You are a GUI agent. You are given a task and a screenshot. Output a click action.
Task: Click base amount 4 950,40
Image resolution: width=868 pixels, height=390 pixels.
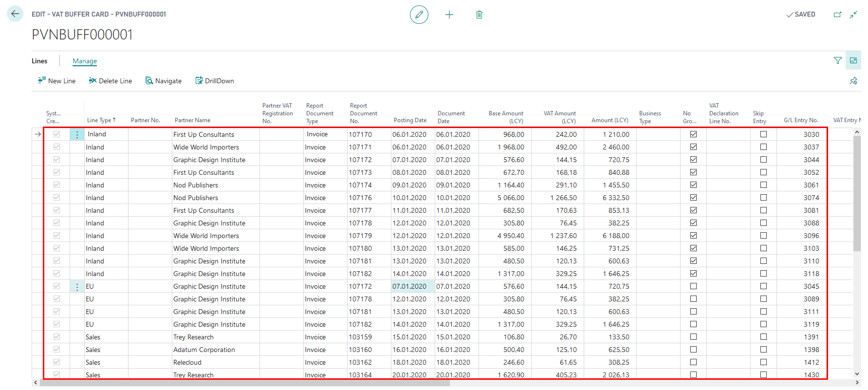[x=511, y=236]
